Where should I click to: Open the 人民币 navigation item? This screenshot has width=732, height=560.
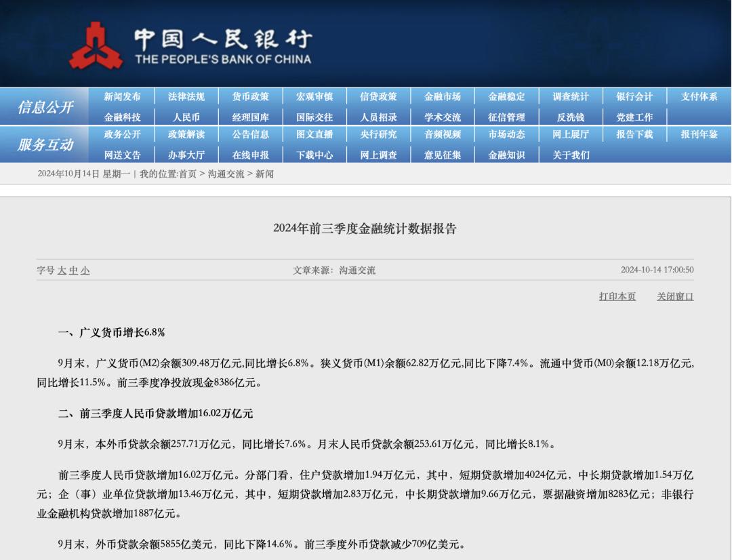coord(186,117)
